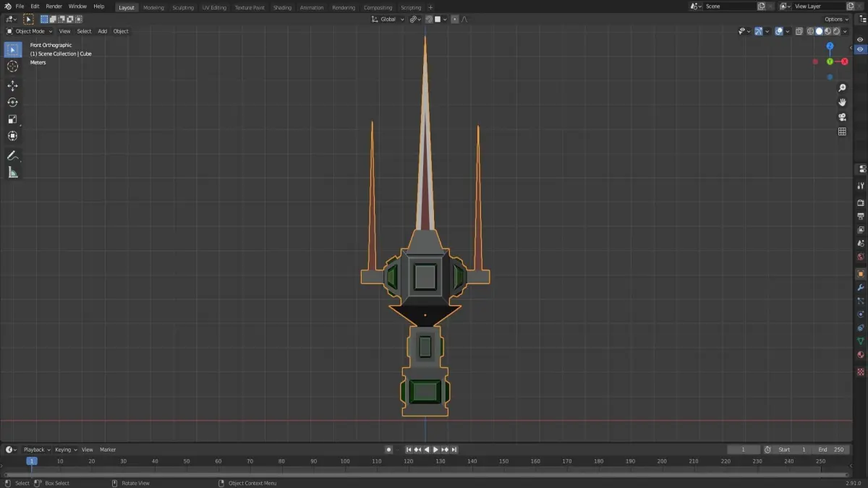Open the Object Data properties tab
This screenshot has width=868, height=488.
coord(861,341)
